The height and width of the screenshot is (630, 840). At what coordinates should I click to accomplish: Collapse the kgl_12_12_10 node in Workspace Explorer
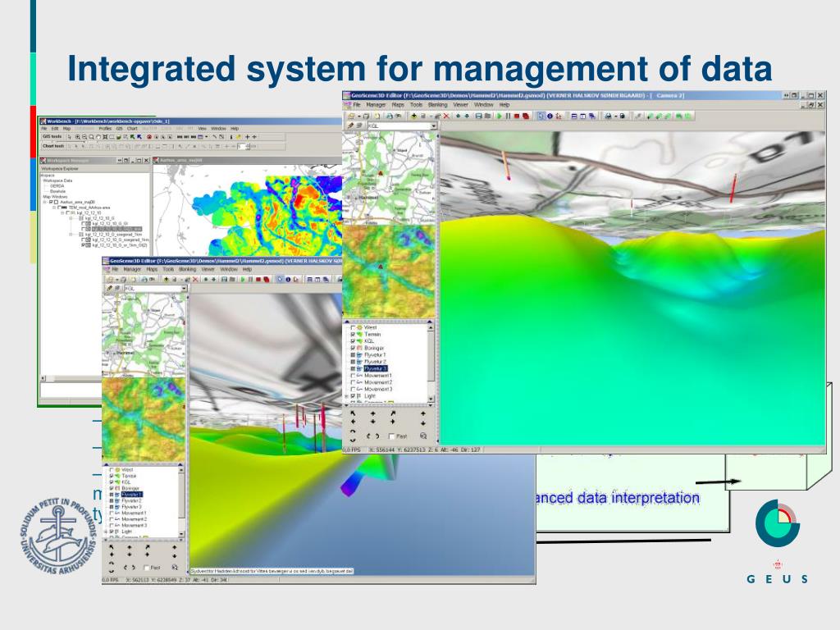pyautogui.click(x=62, y=212)
